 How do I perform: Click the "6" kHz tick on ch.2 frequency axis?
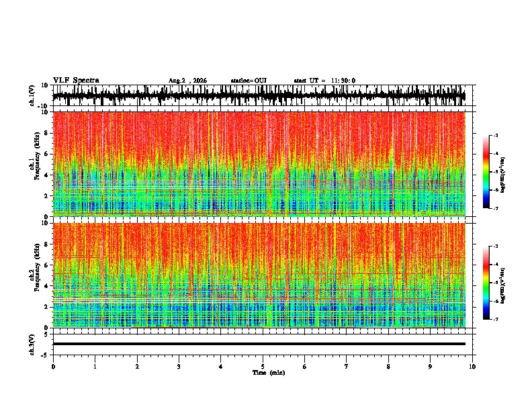coord(46,265)
